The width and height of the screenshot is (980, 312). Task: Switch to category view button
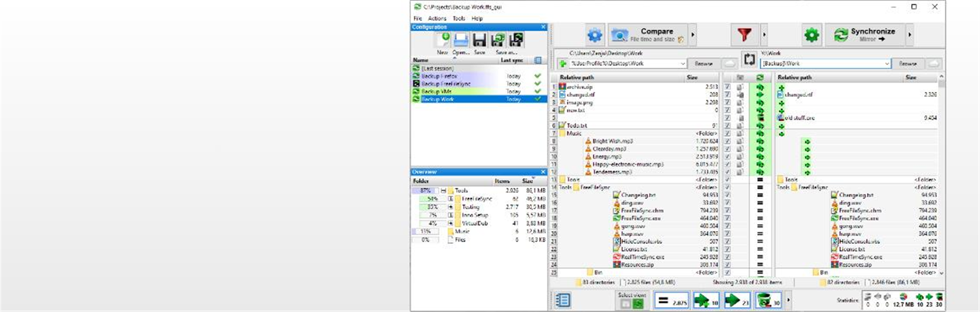tap(625, 304)
